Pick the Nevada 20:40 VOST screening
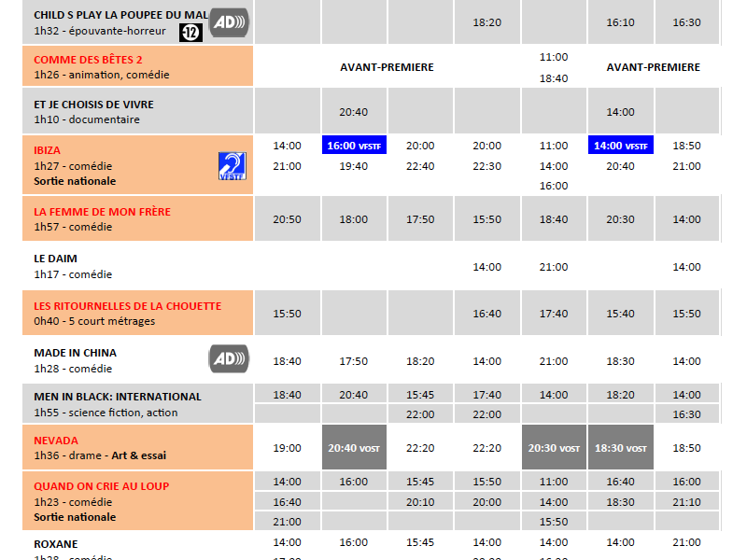This screenshot has width=747, height=560. pyautogui.click(x=354, y=448)
